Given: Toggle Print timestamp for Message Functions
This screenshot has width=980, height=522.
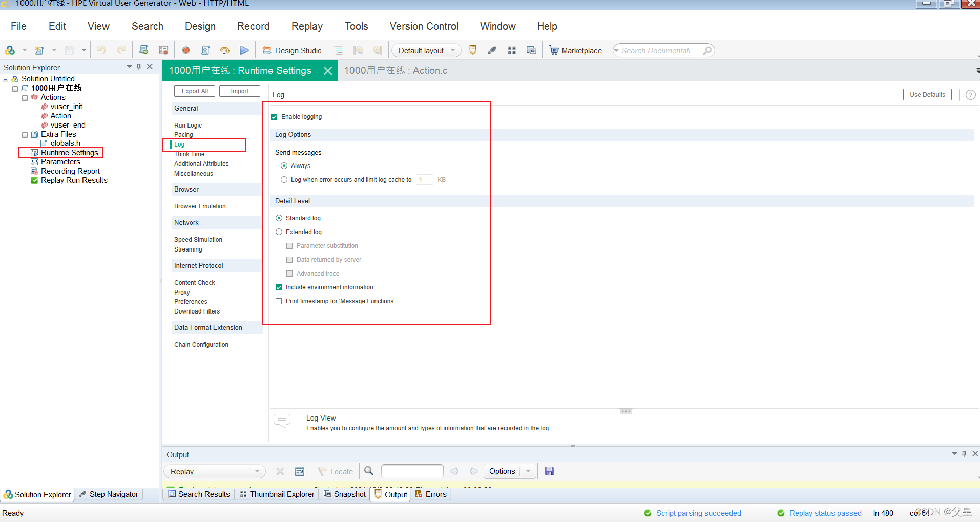Looking at the screenshot, I should (279, 301).
